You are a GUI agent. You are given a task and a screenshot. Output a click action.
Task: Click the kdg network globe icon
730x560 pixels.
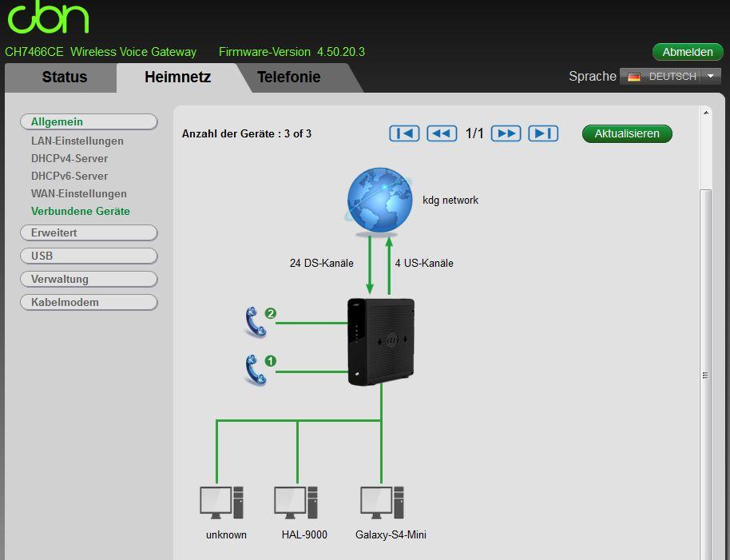379,201
